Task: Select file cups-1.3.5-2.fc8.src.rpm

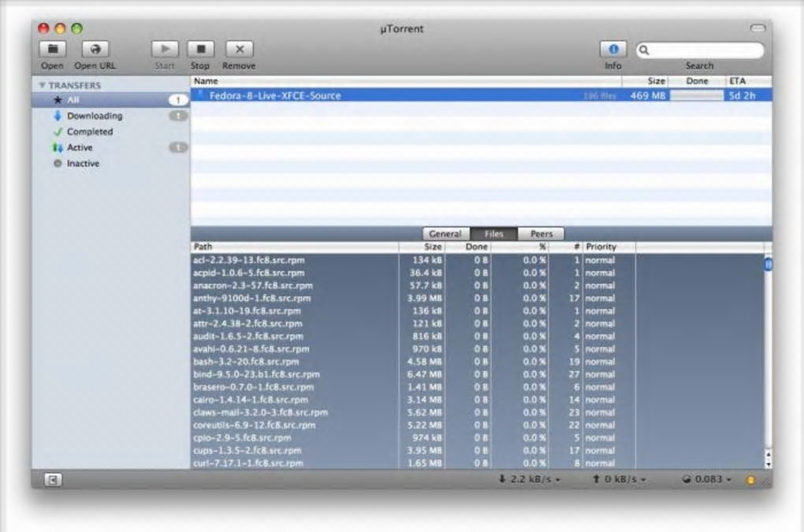Action: tap(248, 451)
